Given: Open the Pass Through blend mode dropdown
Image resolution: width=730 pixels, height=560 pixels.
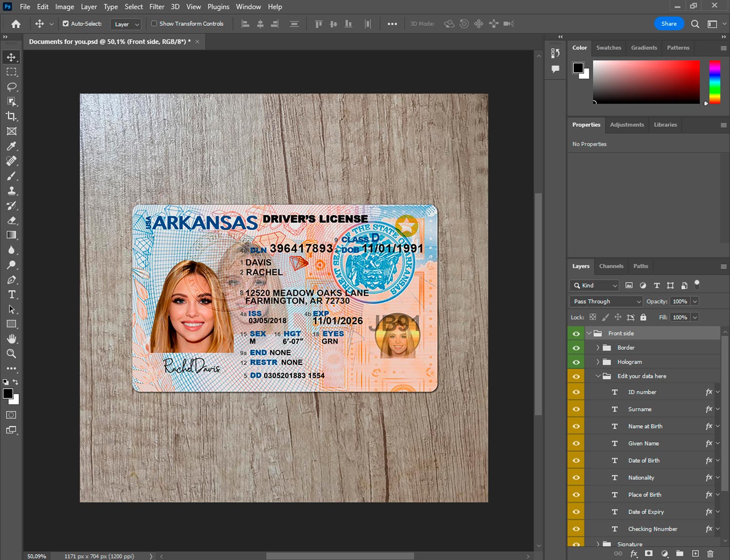Looking at the screenshot, I should (x=606, y=302).
